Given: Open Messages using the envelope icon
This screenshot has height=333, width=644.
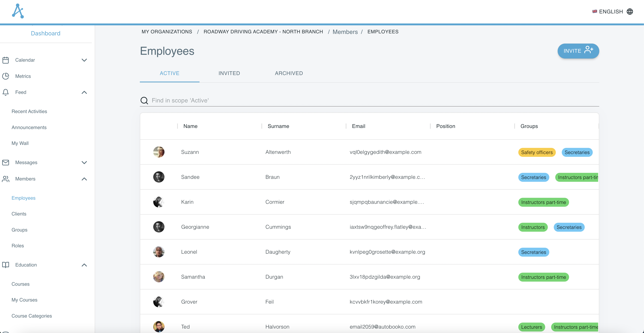Looking at the screenshot, I should tap(6, 162).
